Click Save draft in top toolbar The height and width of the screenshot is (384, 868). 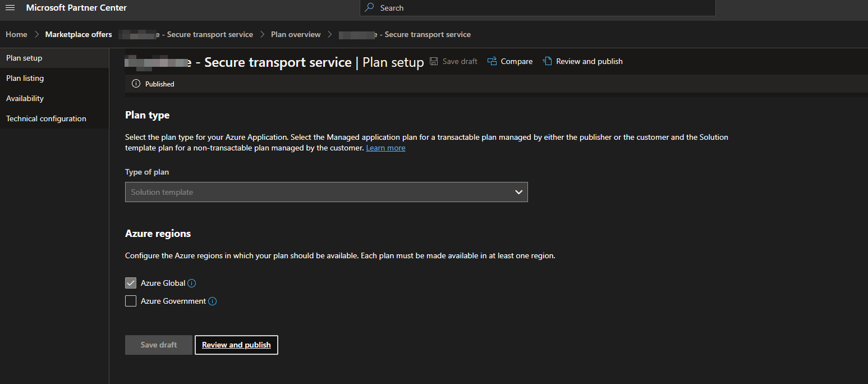click(x=454, y=61)
